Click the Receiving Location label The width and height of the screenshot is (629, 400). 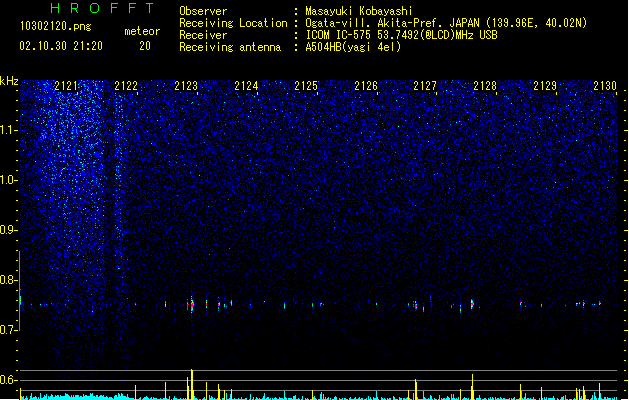coord(233,23)
